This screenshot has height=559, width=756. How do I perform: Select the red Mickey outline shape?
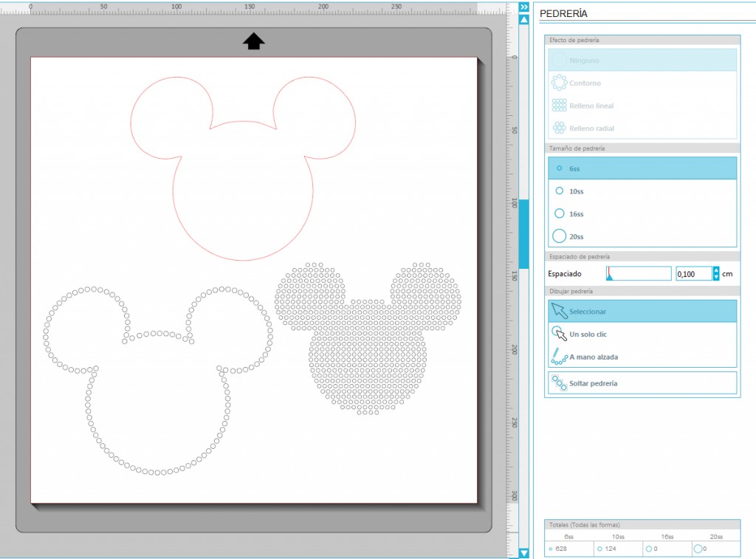coord(243,168)
